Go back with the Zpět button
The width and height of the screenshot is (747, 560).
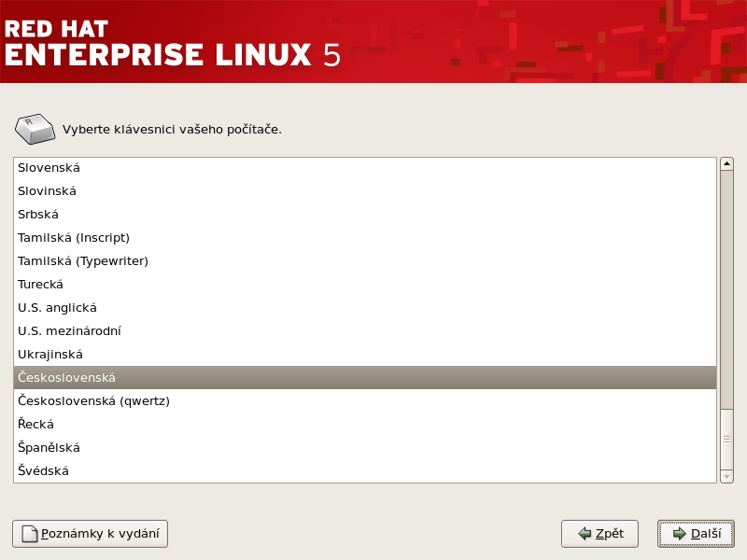click(599, 534)
